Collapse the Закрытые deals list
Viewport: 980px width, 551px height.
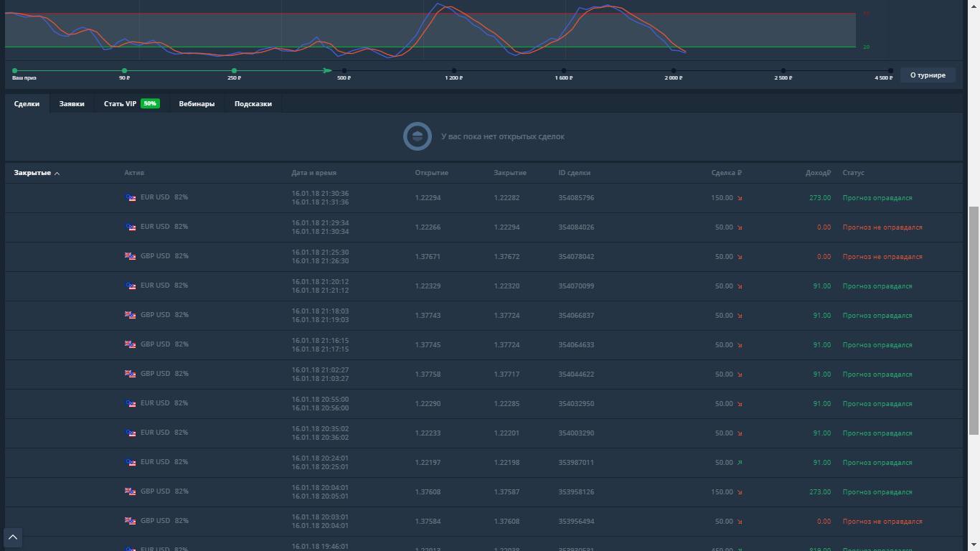coord(37,173)
